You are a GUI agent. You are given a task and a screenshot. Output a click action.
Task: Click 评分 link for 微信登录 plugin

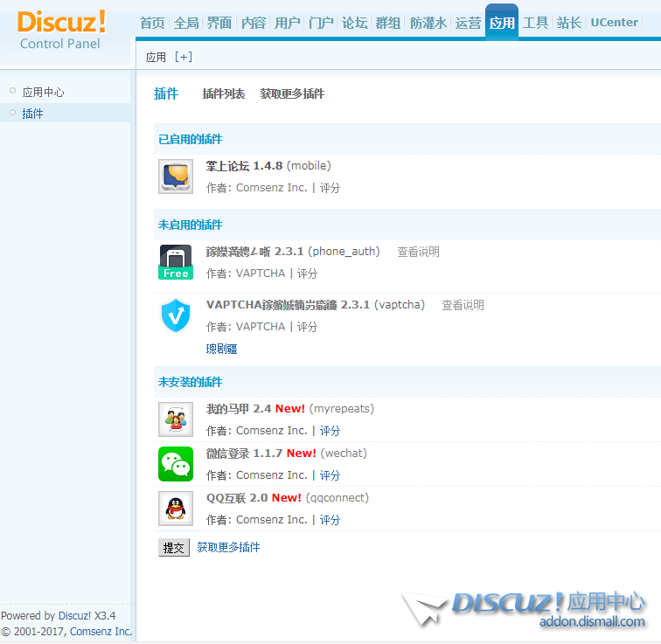(x=330, y=475)
